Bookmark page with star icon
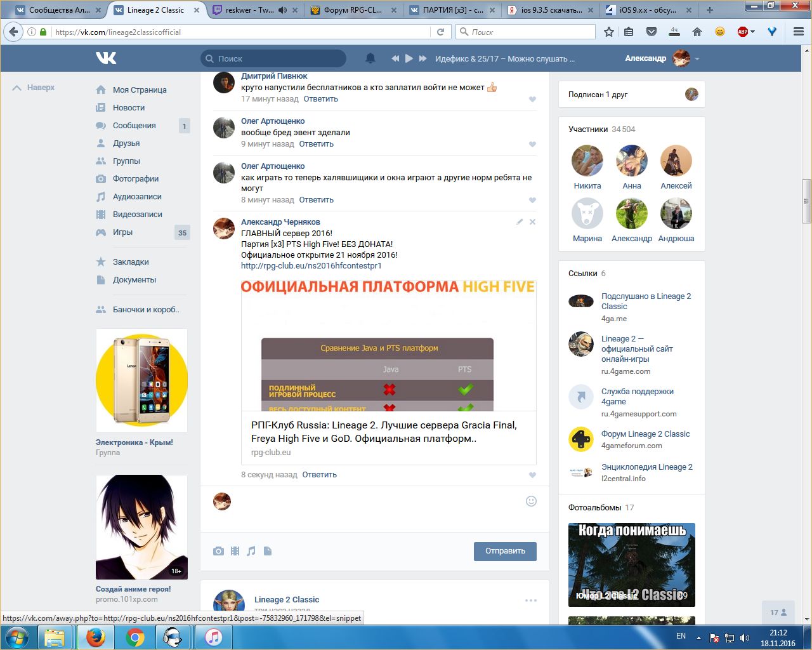 tap(609, 32)
